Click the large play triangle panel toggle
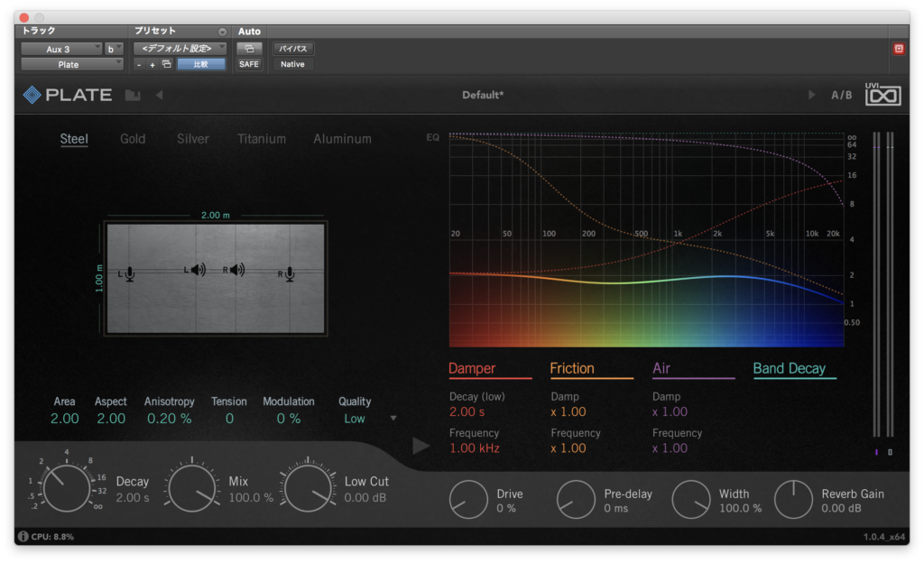Screen dimensions: 924x563 pos(420,446)
